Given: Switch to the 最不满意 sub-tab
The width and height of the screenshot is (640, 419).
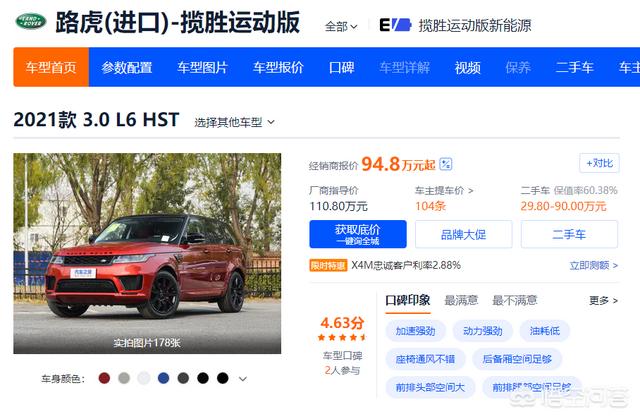Looking at the screenshot, I should [514, 301].
